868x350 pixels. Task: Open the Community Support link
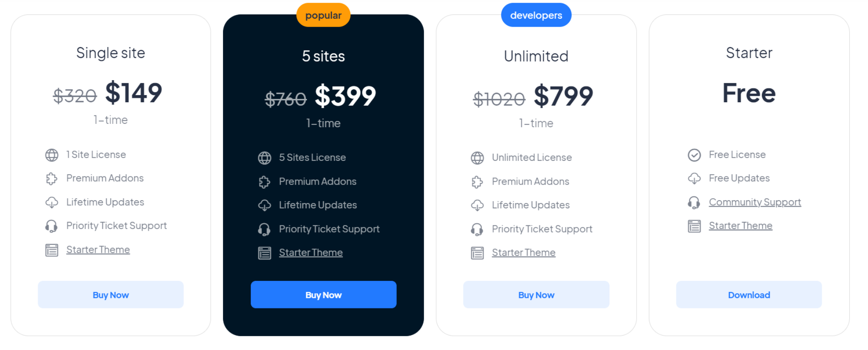pos(755,202)
